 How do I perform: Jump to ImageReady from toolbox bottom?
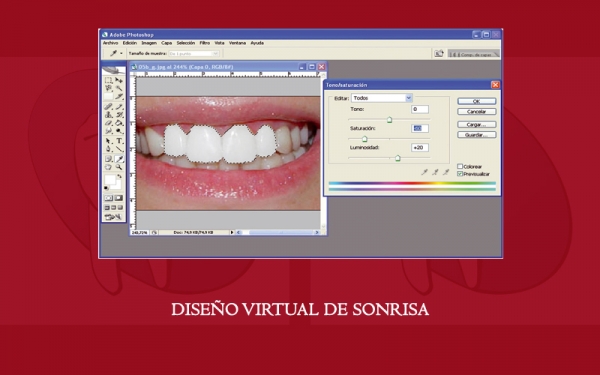point(114,217)
